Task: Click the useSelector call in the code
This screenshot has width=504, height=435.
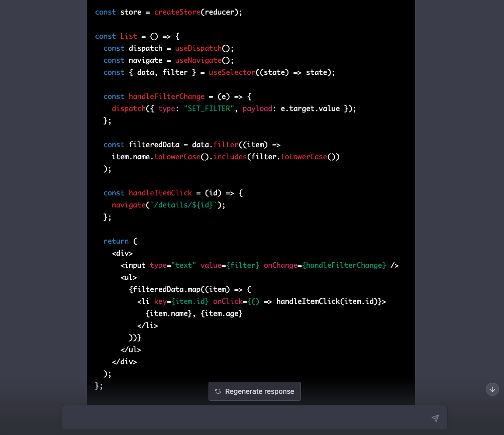Action: [231, 72]
